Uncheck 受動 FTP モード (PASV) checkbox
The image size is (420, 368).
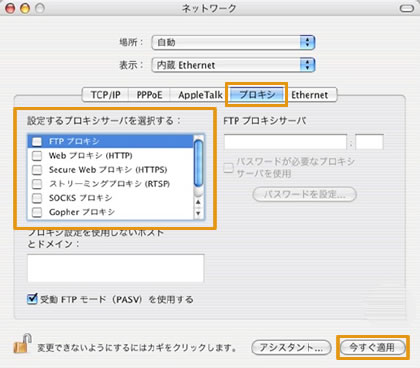32,298
